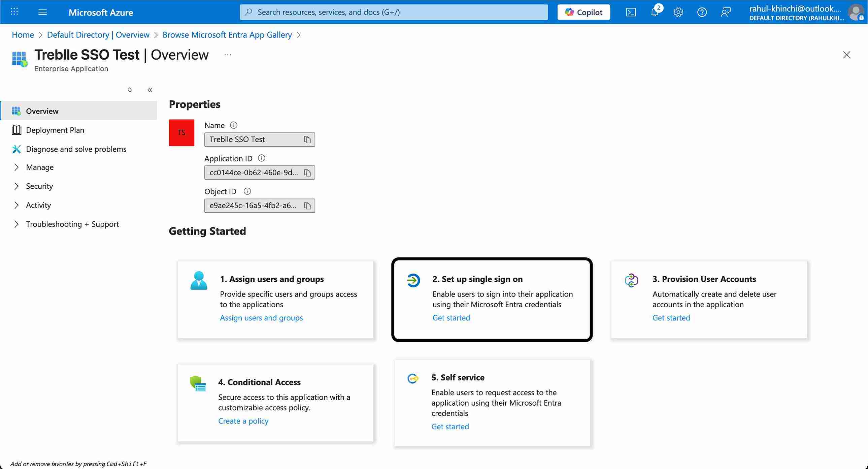Click Assign users and groups link

click(262, 317)
